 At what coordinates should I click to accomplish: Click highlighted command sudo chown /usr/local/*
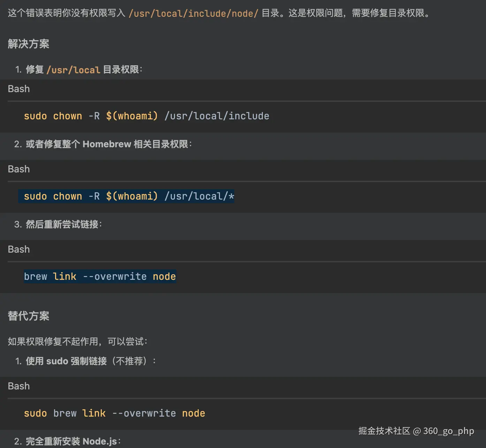(126, 196)
